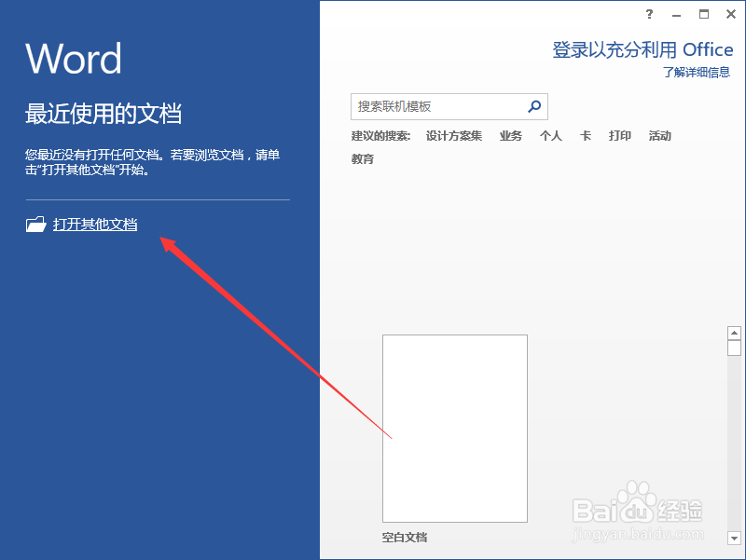The width and height of the screenshot is (746, 560).
Task: Click the 打开其他文档 link
Action: (95, 224)
